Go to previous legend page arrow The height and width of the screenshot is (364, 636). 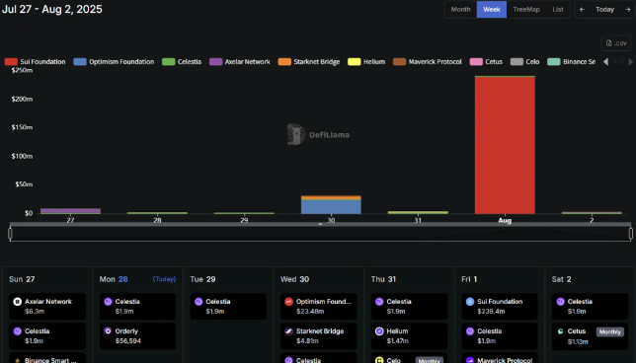[605, 61]
